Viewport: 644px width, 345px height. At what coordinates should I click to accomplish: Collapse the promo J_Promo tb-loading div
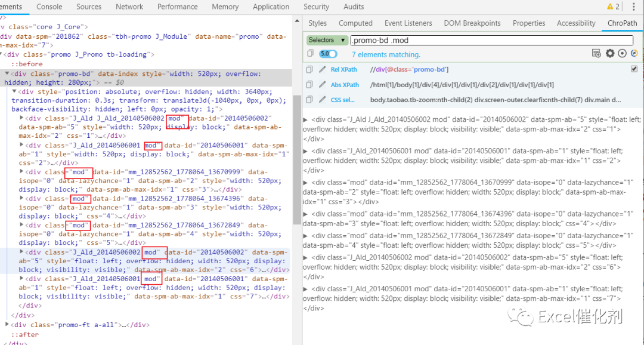pyautogui.click(x=2, y=54)
